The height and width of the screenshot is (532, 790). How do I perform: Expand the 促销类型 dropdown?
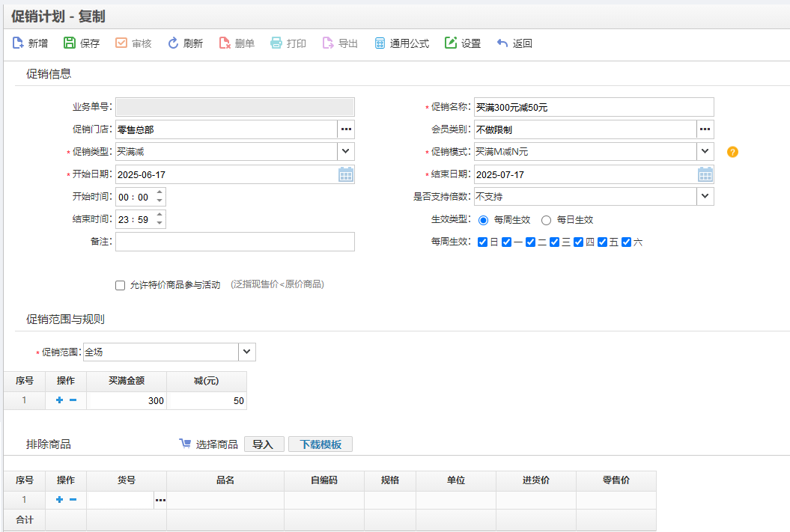tap(346, 151)
